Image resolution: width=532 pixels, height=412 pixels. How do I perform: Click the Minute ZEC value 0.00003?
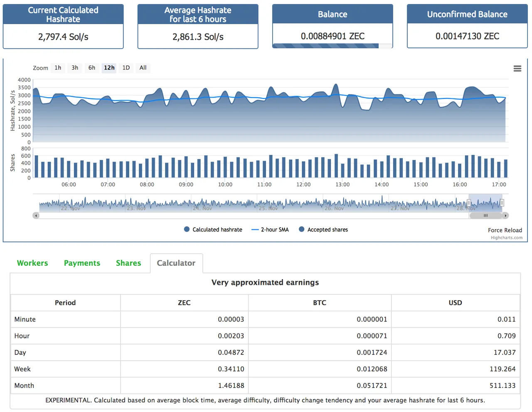point(231,319)
